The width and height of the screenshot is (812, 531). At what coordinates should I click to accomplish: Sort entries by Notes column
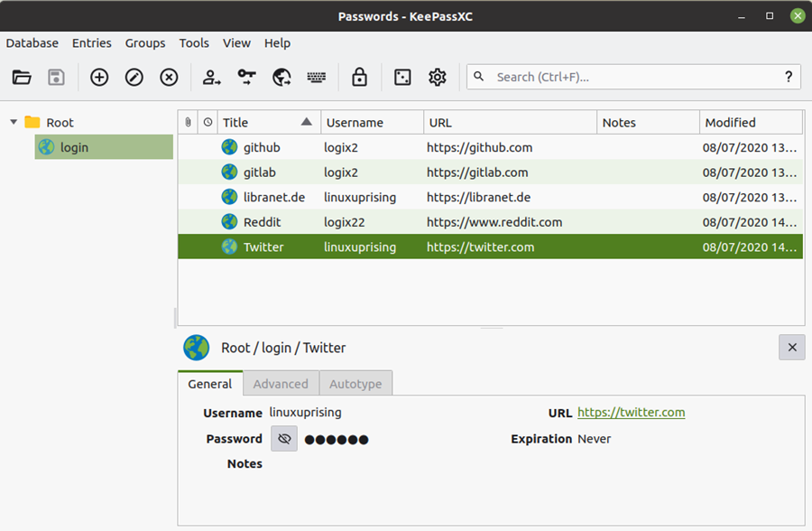coord(649,123)
